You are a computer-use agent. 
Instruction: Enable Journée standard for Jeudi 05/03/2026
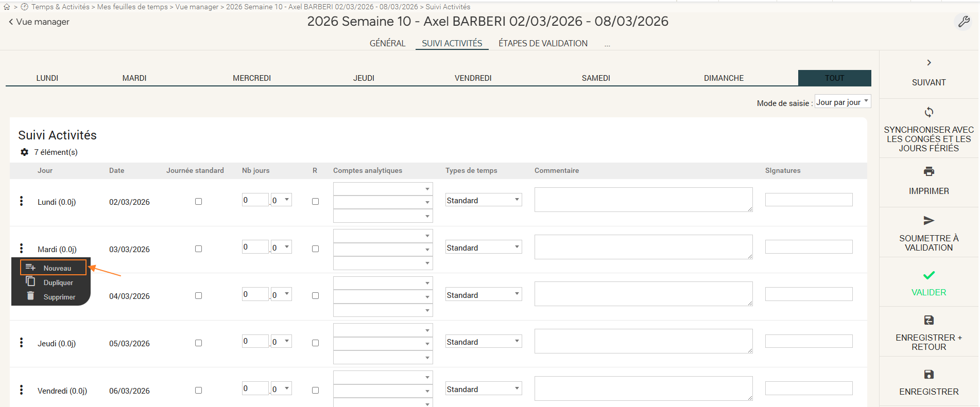point(198,343)
